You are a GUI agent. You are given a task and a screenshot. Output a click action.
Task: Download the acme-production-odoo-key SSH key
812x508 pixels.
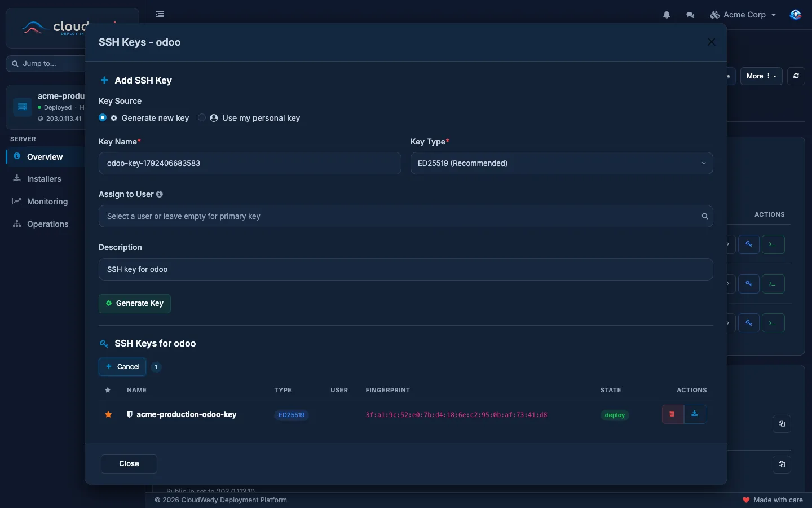coord(695,414)
